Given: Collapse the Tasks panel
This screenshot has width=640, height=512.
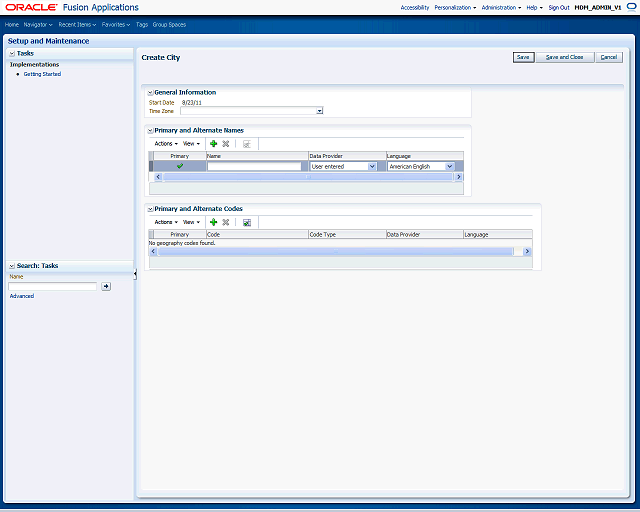Looking at the screenshot, I should pyautogui.click(x=12, y=53).
